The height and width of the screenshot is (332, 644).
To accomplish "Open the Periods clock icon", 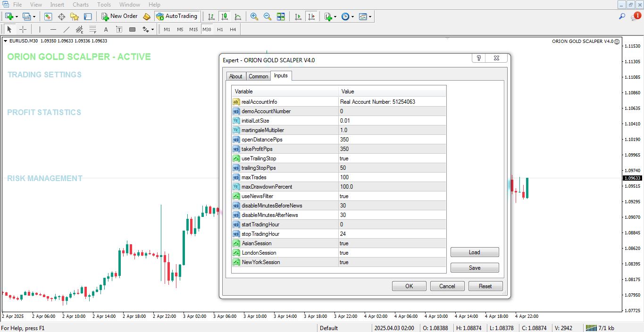I will [345, 17].
